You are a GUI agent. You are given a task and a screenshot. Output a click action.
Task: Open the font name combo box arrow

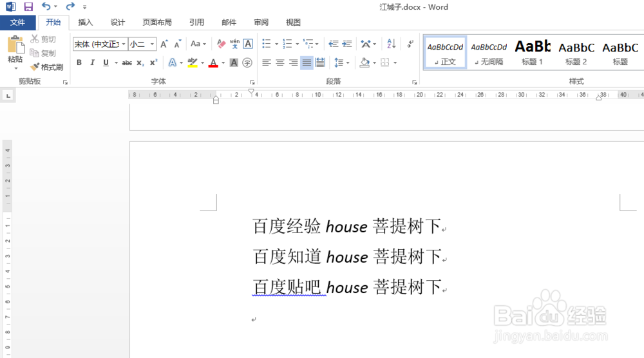(124, 44)
